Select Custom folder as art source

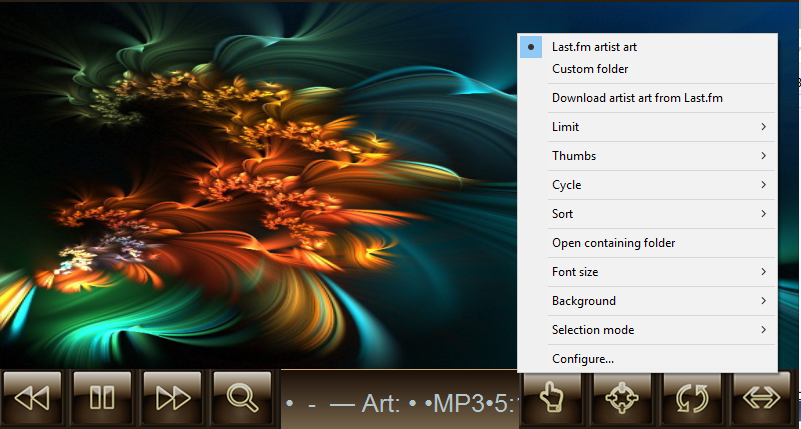coord(590,69)
